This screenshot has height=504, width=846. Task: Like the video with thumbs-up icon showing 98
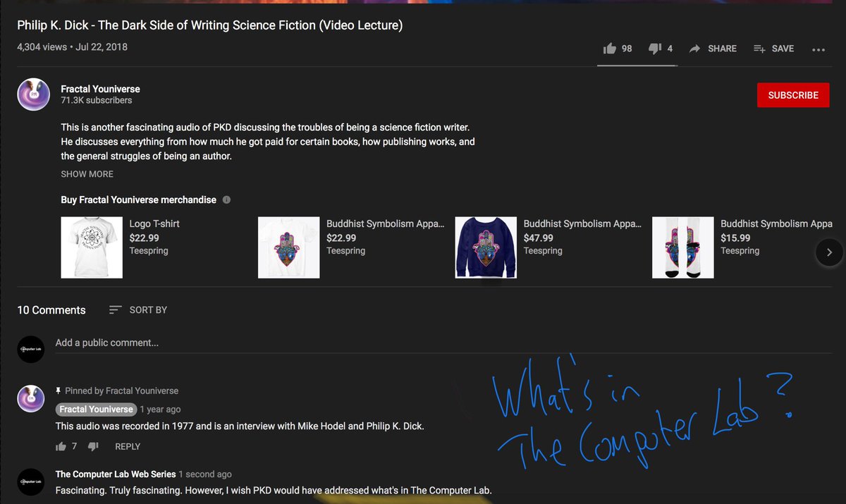point(610,49)
